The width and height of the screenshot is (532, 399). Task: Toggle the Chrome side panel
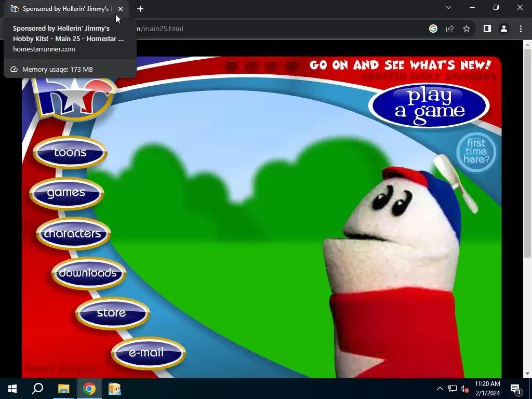tap(487, 29)
